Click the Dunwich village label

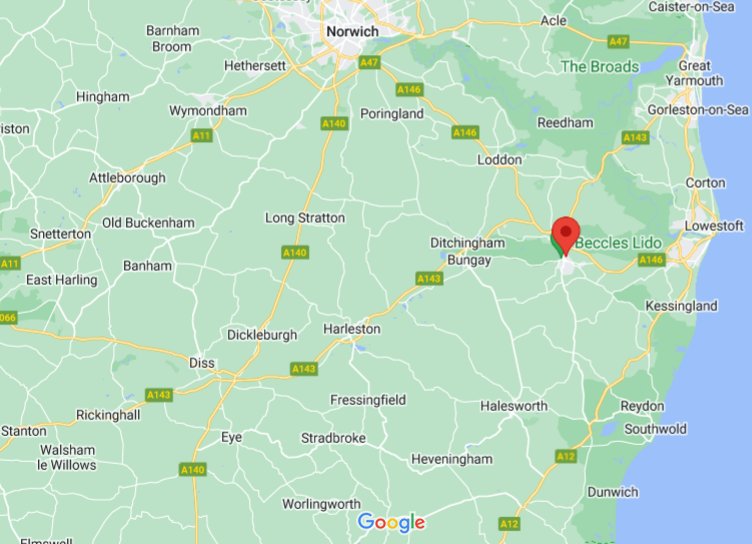613,492
